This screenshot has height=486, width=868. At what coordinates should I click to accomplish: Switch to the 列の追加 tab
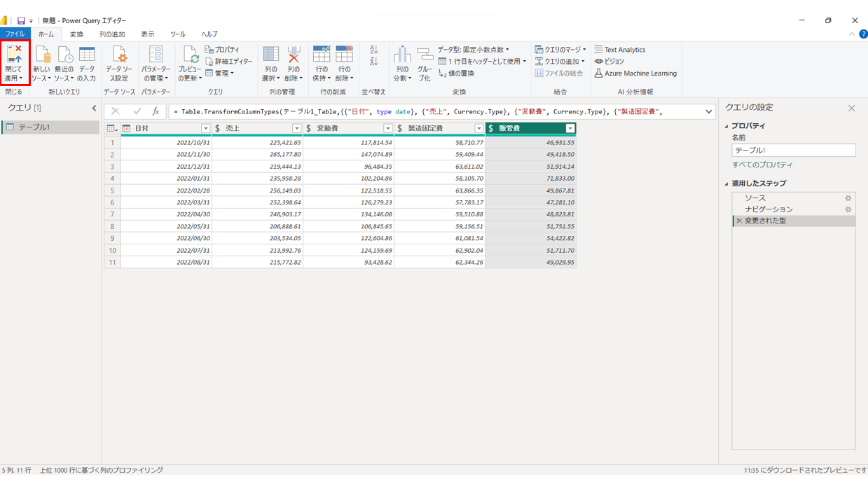[x=112, y=34]
